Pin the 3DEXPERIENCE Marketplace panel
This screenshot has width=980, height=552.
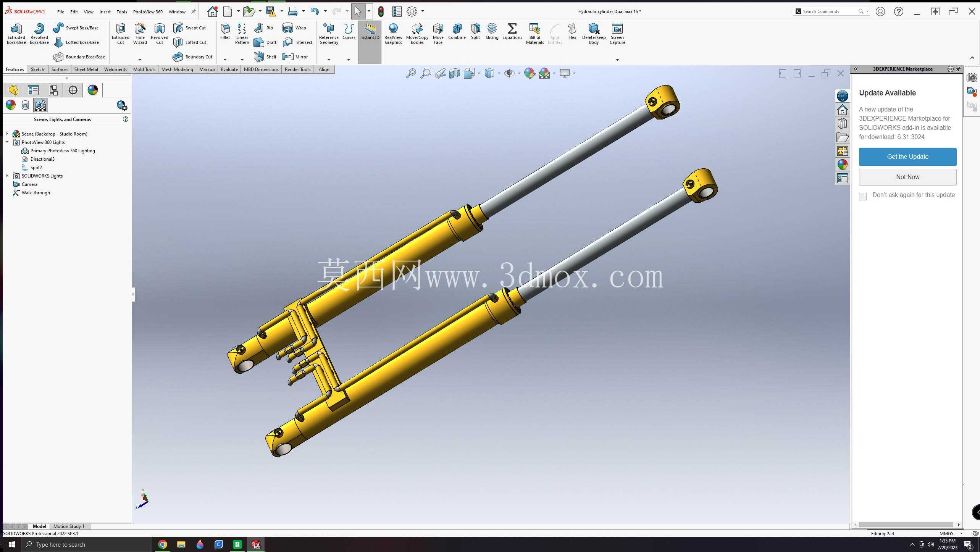point(958,69)
